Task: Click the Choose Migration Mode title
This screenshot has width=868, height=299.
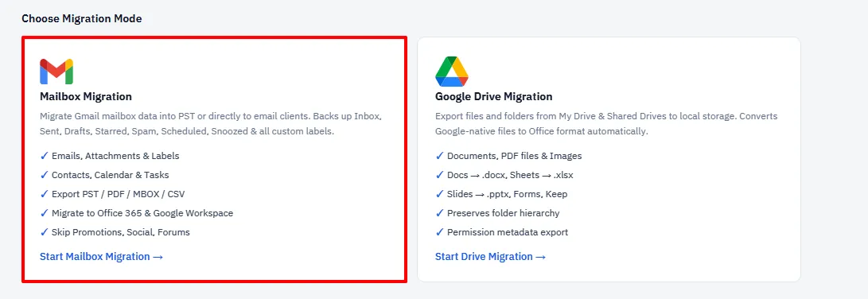Action: point(82,19)
